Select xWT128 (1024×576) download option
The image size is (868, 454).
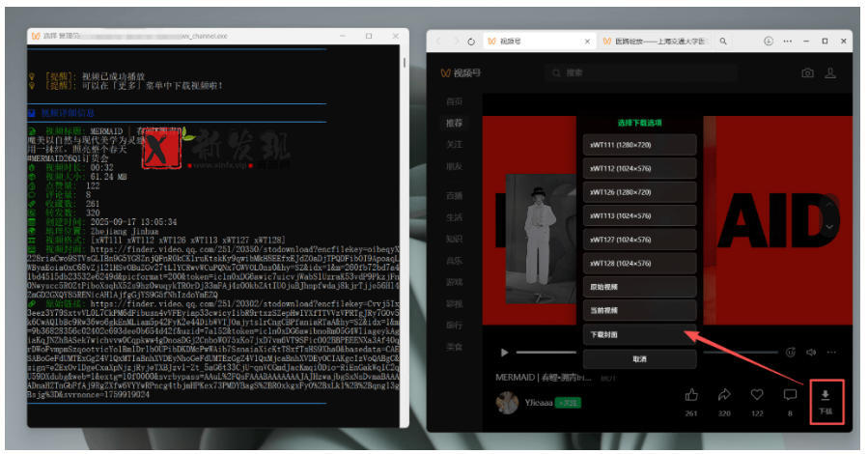click(x=639, y=264)
